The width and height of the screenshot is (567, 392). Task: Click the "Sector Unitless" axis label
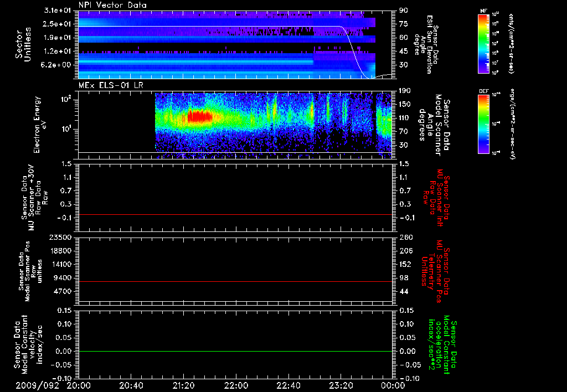23,44
